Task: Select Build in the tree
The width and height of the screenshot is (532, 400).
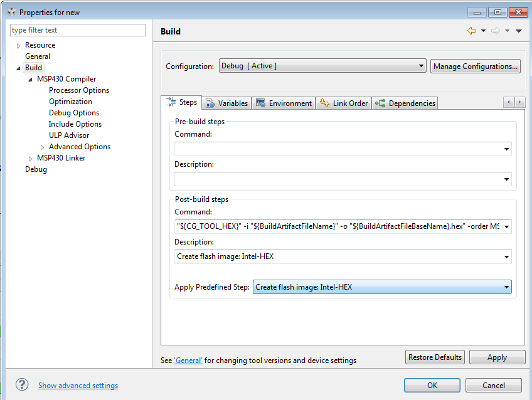Action: click(x=34, y=68)
